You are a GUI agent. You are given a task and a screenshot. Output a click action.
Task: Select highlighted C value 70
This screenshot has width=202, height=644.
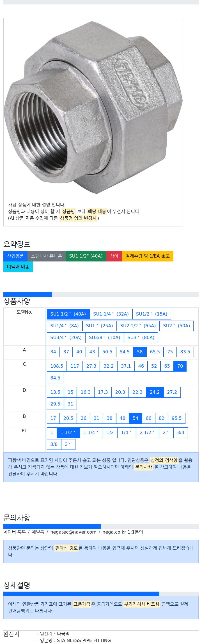click(180, 366)
